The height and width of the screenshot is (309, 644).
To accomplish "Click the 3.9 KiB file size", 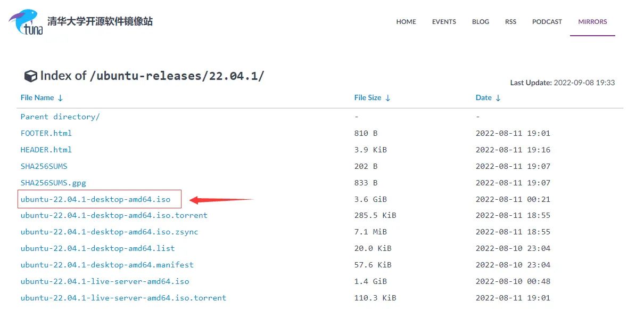I will [x=370, y=150].
